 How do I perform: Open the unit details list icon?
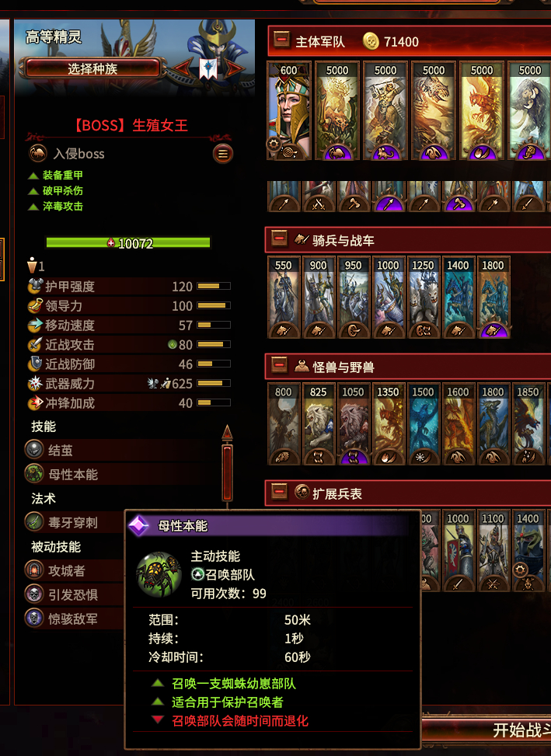[223, 154]
